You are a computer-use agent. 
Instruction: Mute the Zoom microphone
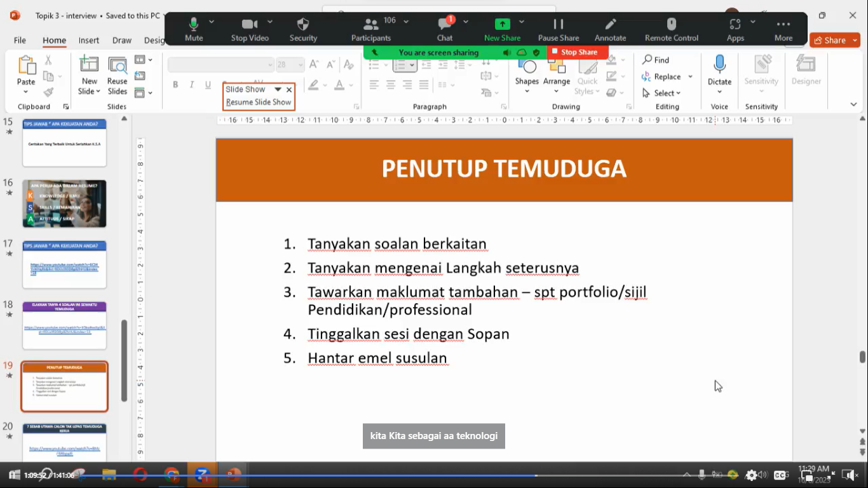pos(194,30)
